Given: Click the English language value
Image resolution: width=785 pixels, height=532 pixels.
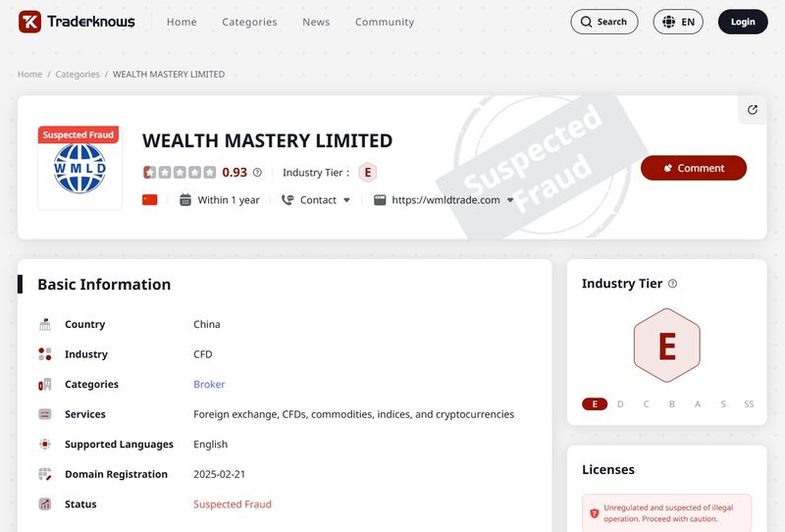Looking at the screenshot, I should point(210,445).
